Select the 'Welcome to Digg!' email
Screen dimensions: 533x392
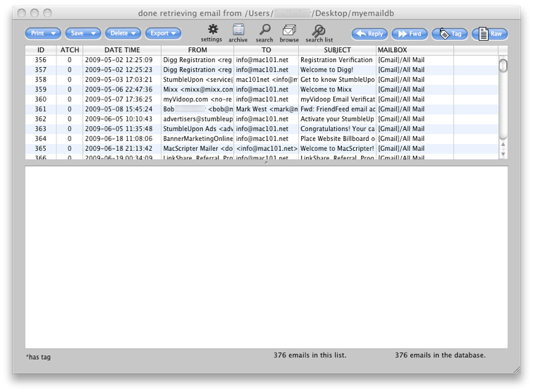(x=262, y=70)
